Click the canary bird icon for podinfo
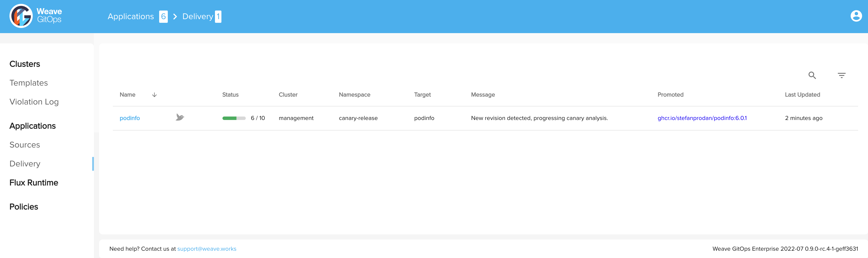 click(x=180, y=117)
